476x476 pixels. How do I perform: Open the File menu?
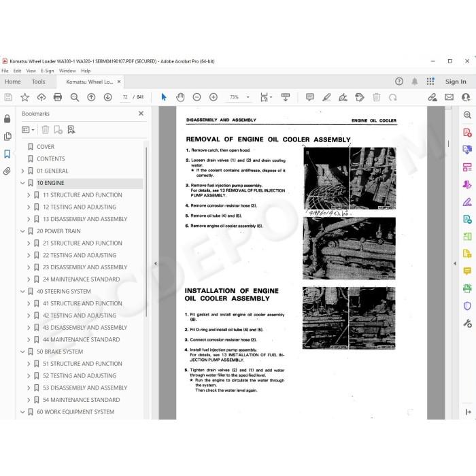tap(5, 71)
